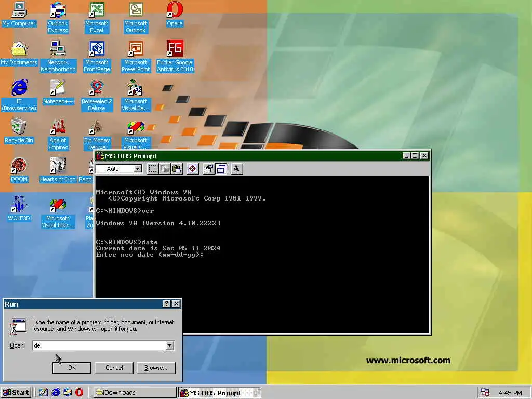Launch Opera from quick launch bar

click(79, 392)
